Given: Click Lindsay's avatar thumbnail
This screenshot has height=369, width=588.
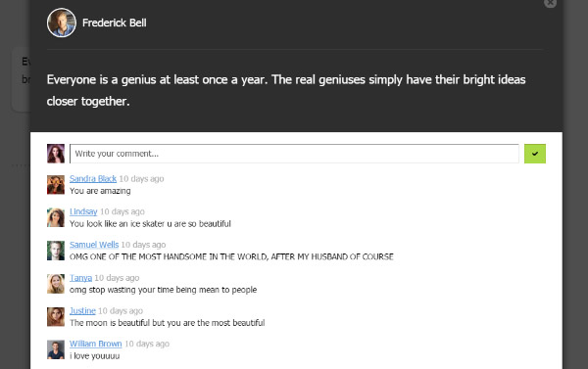Looking at the screenshot, I should point(56,217).
